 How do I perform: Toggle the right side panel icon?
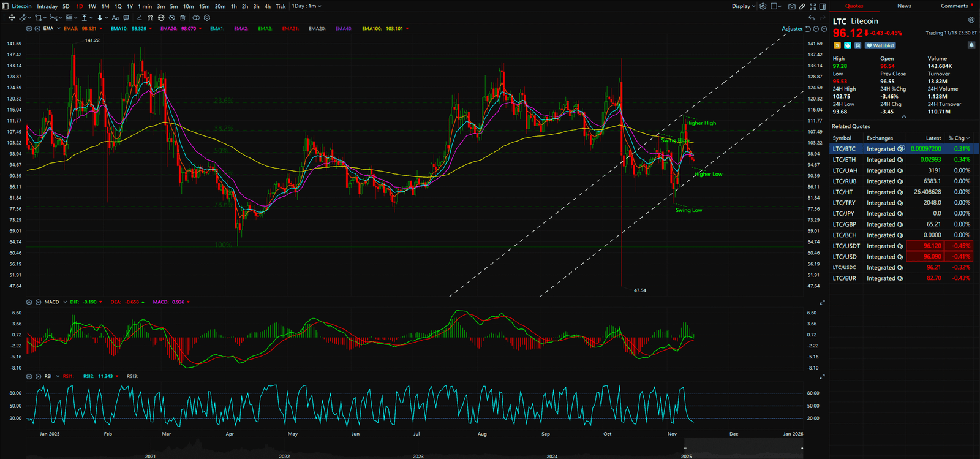click(823, 6)
